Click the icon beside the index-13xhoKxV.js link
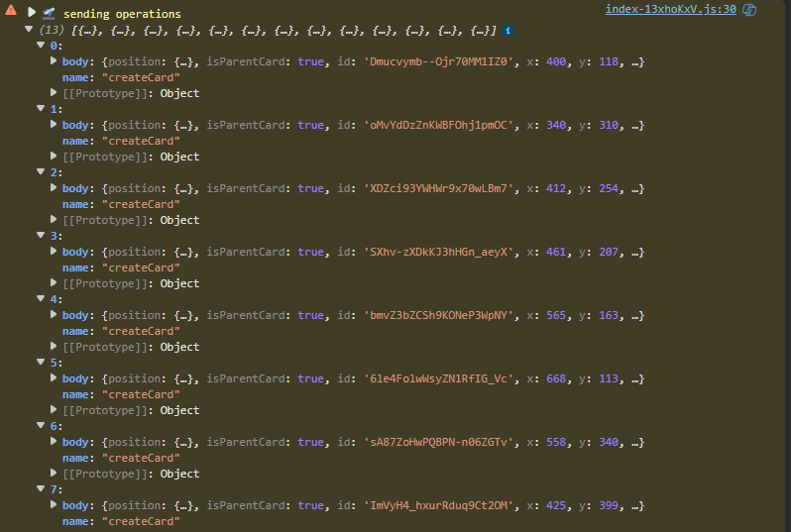Image resolution: width=791 pixels, height=532 pixels. pyautogui.click(x=750, y=10)
